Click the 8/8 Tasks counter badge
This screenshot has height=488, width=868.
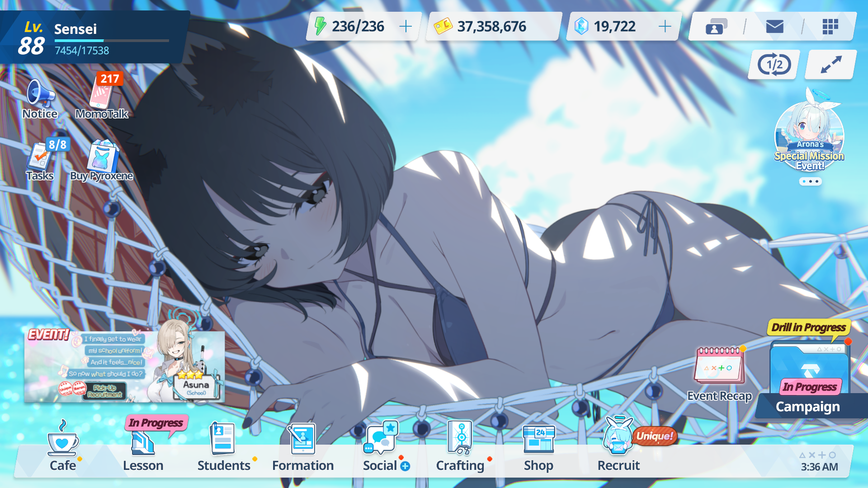point(57,145)
